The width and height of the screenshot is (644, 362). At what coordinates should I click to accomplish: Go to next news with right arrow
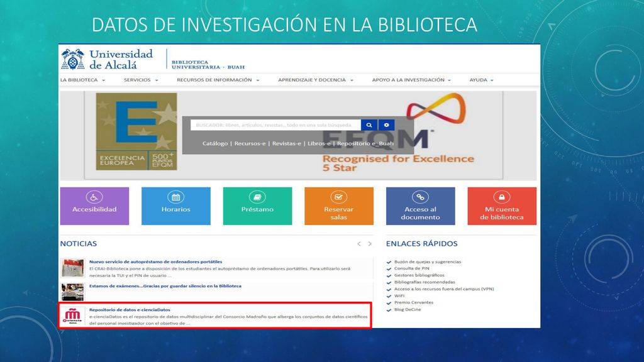370,244
